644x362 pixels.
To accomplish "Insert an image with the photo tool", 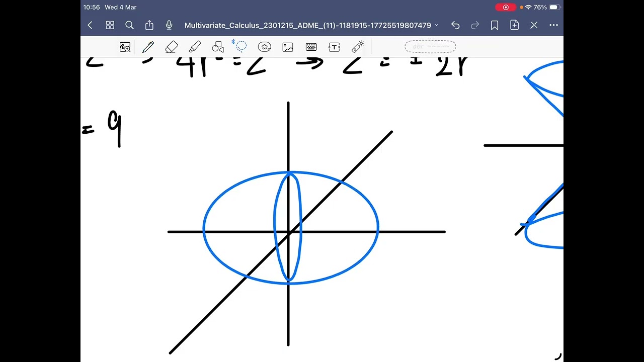I will pyautogui.click(x=288, y=47).
